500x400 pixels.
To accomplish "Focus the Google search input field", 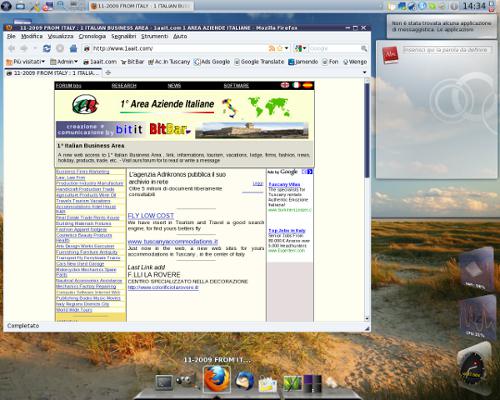I will [x=334, y=49].
